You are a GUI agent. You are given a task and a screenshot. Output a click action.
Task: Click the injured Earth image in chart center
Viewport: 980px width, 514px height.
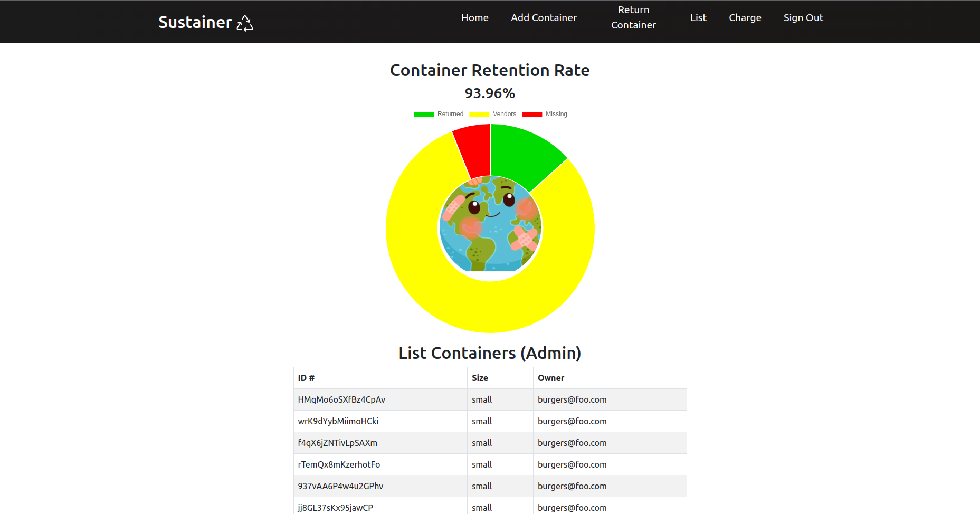490,224
